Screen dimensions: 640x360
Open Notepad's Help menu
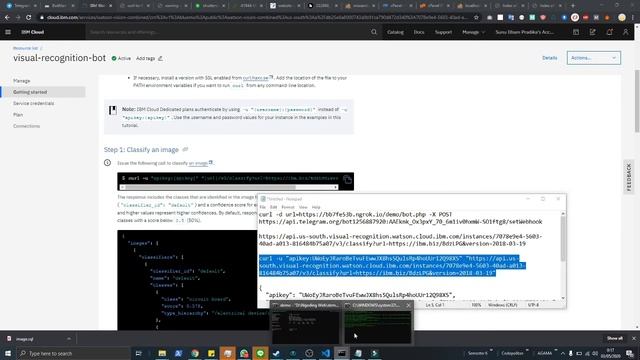pyautogui.click(x=316, y=207)
